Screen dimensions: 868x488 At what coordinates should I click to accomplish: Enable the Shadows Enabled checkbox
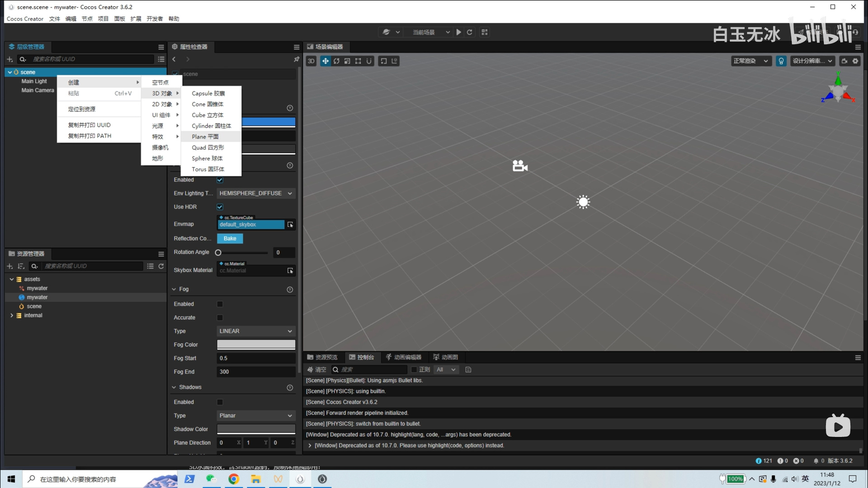(x=220, y=402)
